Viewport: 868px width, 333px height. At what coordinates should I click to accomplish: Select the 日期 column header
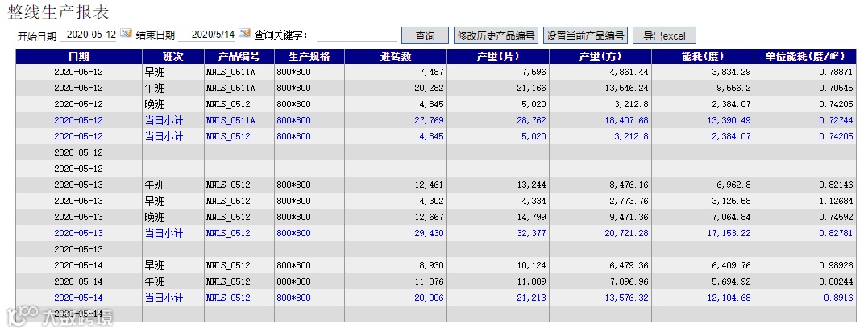(x=79, y=56)
